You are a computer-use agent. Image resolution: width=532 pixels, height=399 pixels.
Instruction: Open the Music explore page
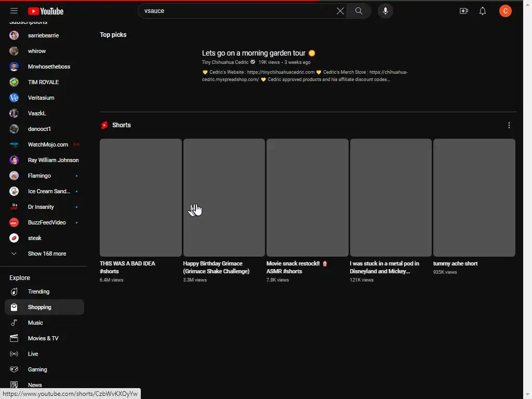pyautogui.click(x=44, y=323)
